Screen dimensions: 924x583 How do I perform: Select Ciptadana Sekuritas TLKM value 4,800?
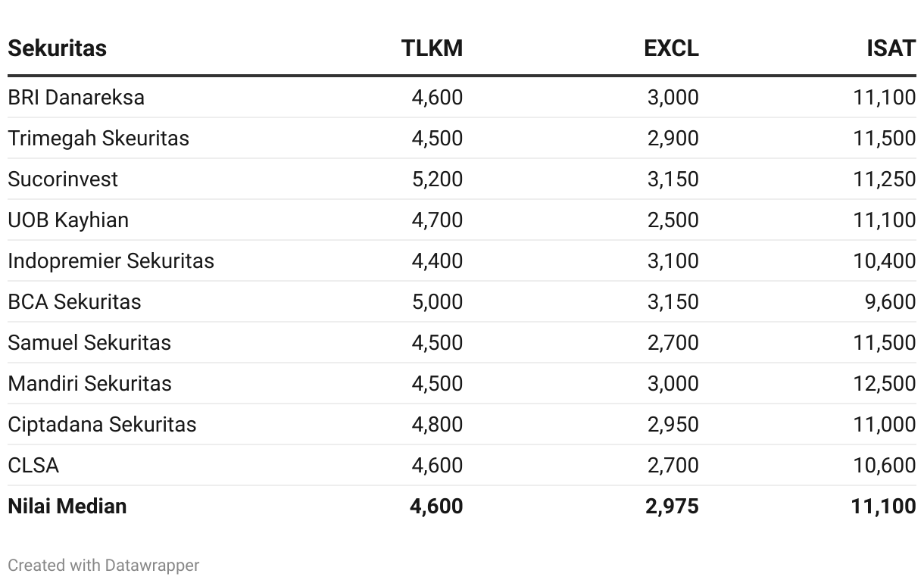click(x=437, y=424)
